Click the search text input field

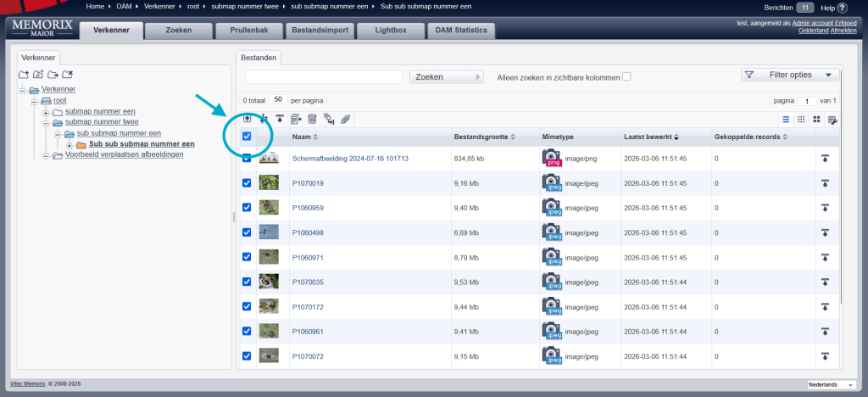[323, 77]
